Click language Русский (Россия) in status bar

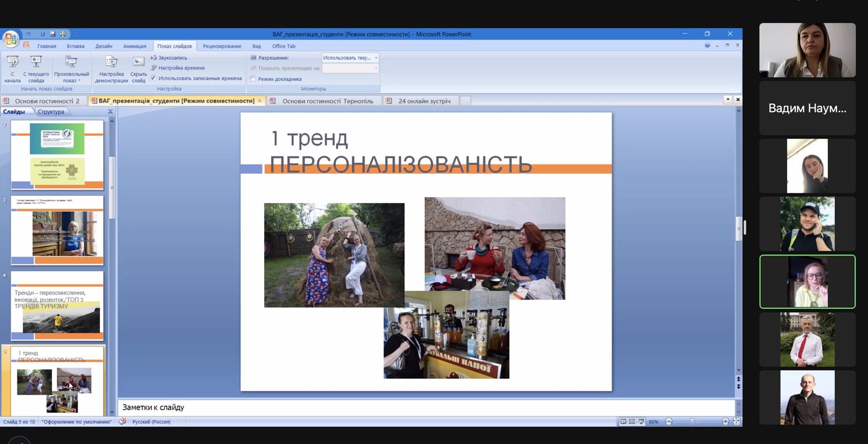click(x=151, y=422)
